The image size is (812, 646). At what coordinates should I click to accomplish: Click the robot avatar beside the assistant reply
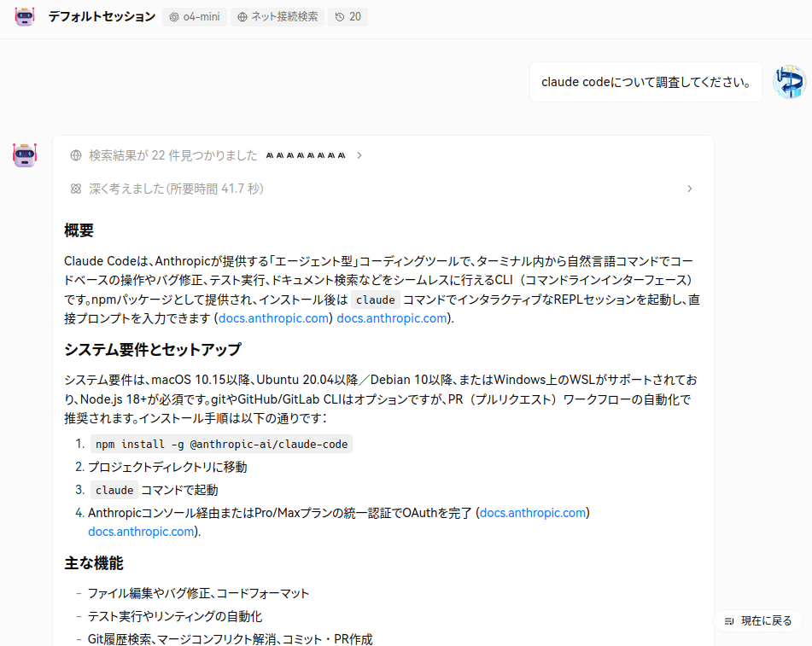(x=25, y=155)
